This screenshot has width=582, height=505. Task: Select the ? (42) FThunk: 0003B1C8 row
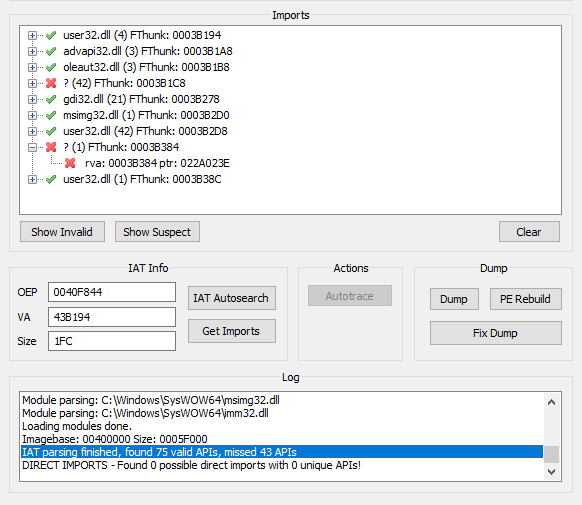(x=124, y=83)
